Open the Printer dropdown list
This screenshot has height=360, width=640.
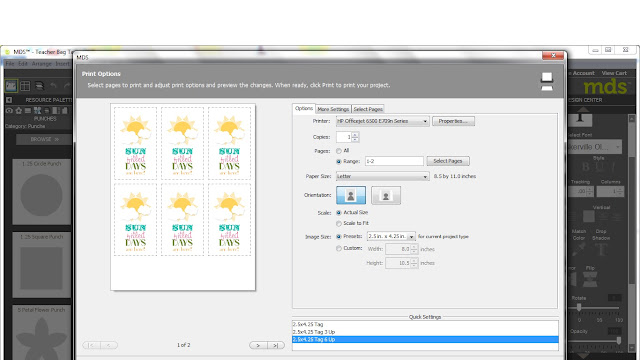(x=382, y=121)
